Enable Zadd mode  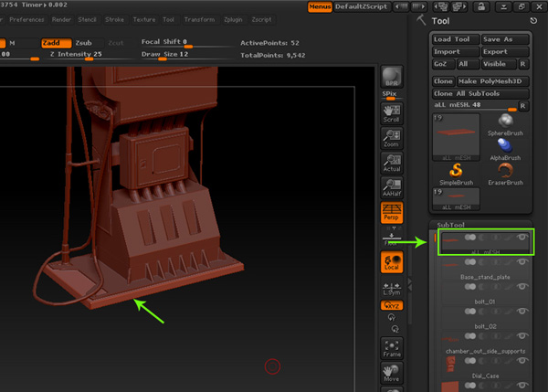[x=57, y=43]
